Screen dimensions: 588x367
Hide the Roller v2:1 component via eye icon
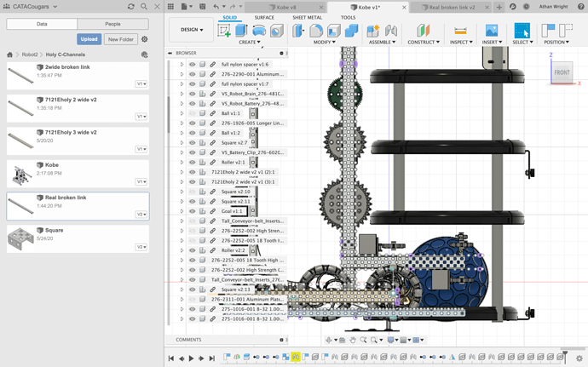click(193, 162)
